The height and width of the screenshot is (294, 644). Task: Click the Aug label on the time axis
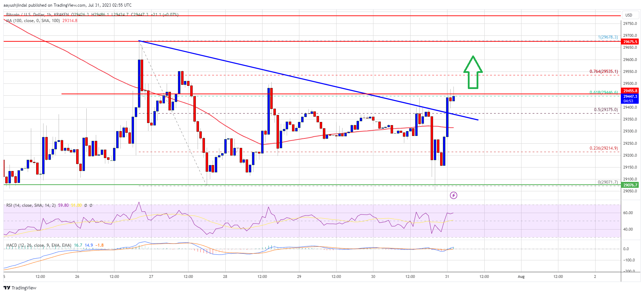(521, 276)
